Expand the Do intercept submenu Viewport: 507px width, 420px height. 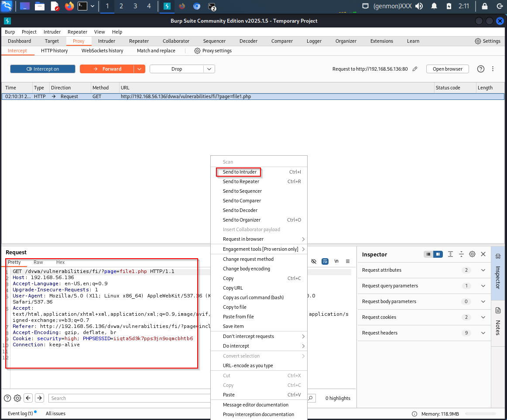tap(259, 346)
